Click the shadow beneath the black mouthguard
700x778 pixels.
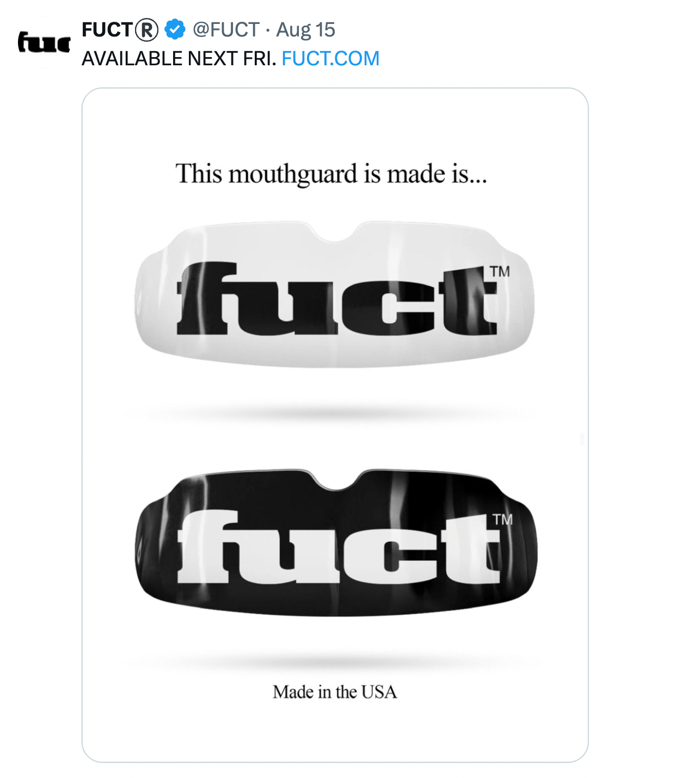[x=335, y=662]
